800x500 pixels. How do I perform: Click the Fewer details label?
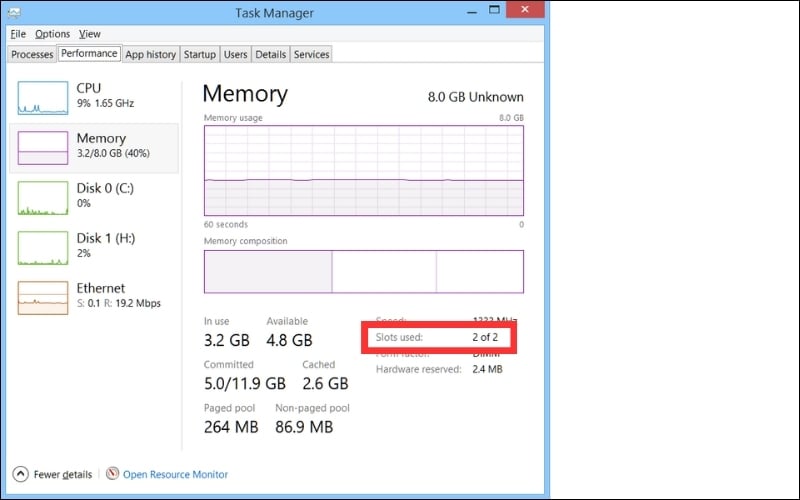click(63, 474)
